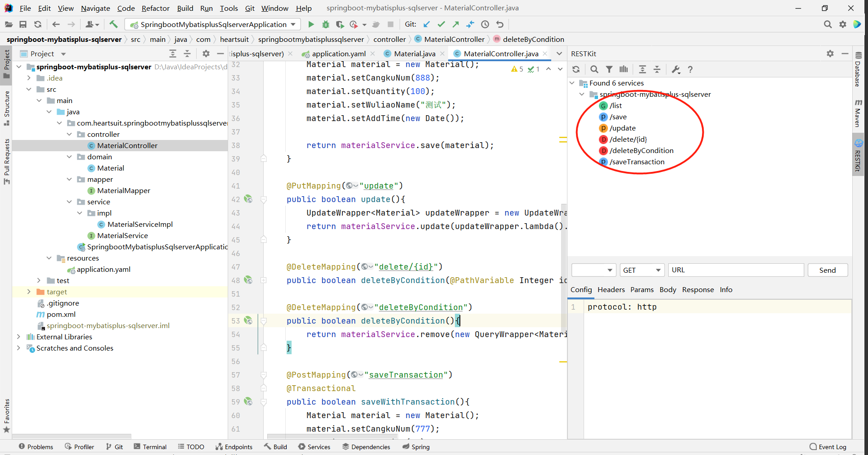Image resolution: width=868 pixels, height=455 pixels.
Task: Run the application with green play icon
Action: click(311, 24)
